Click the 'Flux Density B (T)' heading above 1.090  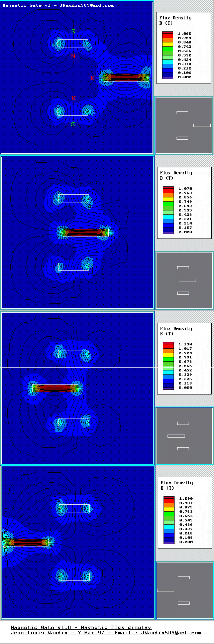pyautogui.click(x=177, y=485)
